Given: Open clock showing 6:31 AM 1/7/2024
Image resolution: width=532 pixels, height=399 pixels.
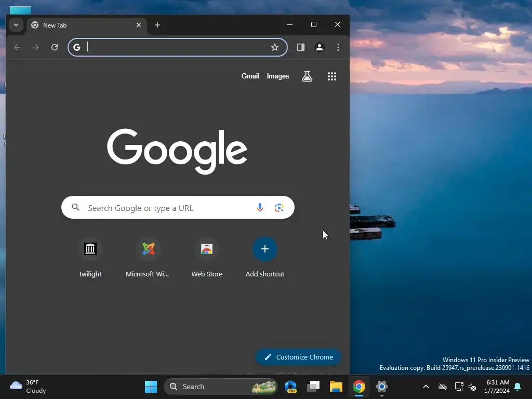Looking at the screenshot, I should pos(497,387).
